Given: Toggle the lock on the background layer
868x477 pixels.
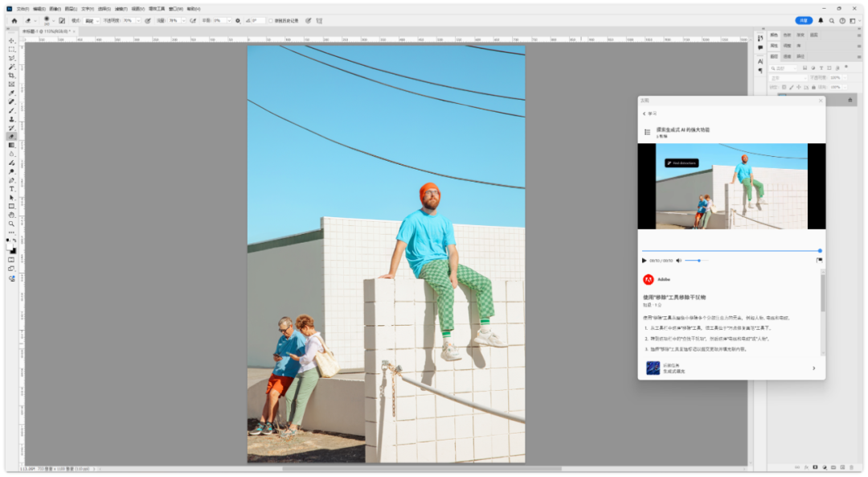Looking at the screenshot, I should 850,100.
